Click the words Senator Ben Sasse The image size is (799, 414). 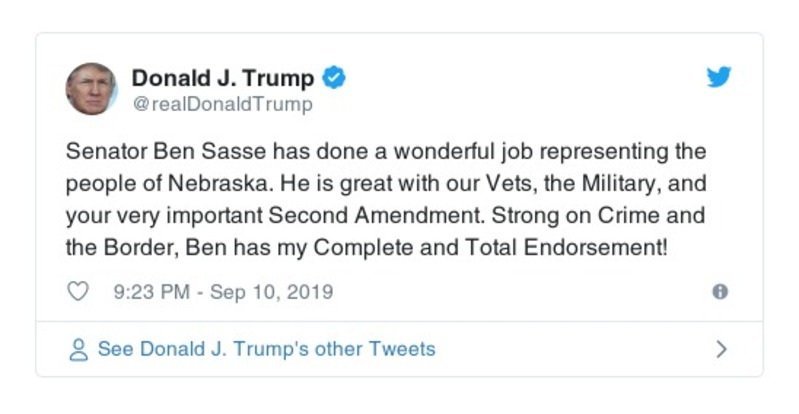pyautogui.click(x=147, y=152)
